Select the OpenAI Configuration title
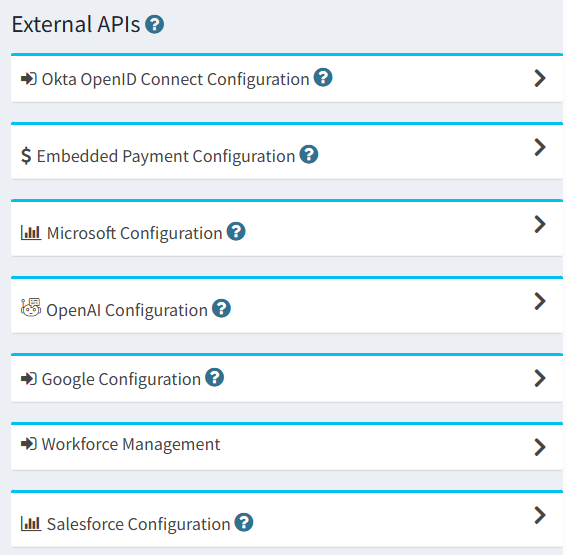The height and width of the screenshot is (555, 566). click(x=127, y=310)
